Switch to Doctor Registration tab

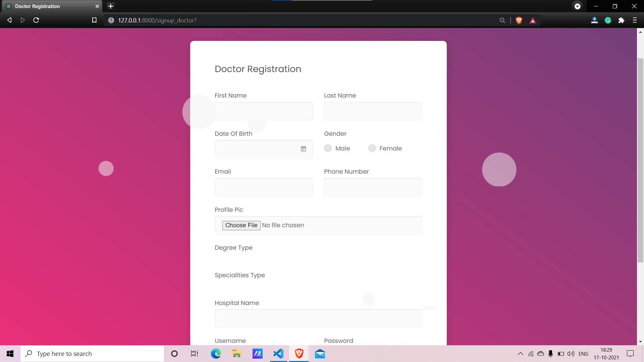click(x=50, y=6)
